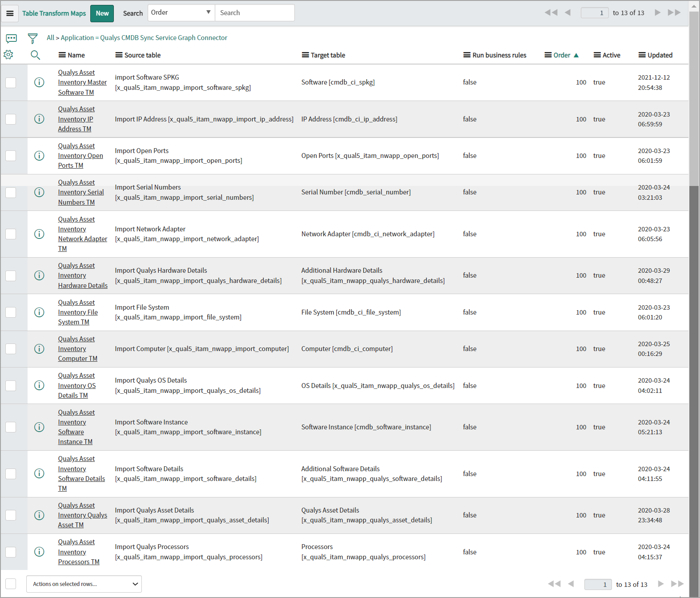The width and height of the screenshot is (700, 598).
Task: Select checkbox for Network Adapter TM row
Action: [x=11, y=234]
